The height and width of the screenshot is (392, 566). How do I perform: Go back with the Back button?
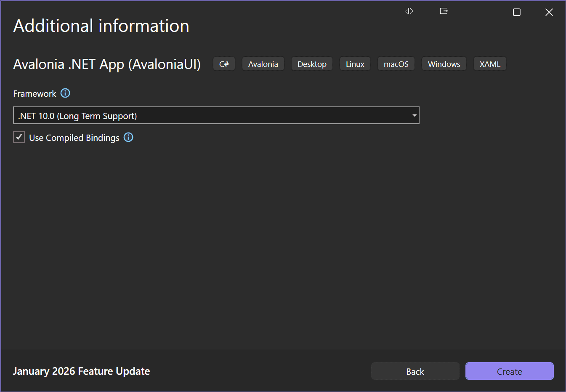point(415,371)
